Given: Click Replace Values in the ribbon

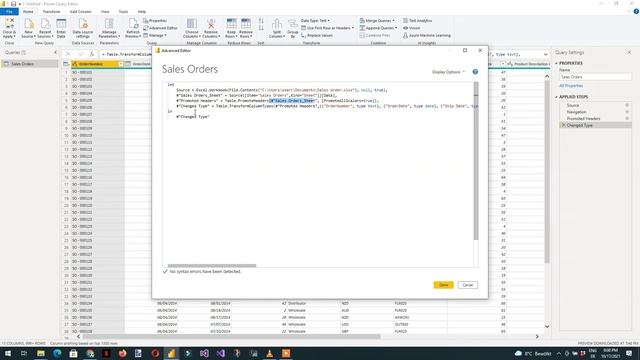Looking at the screenshot, I should tap(317, 36).
